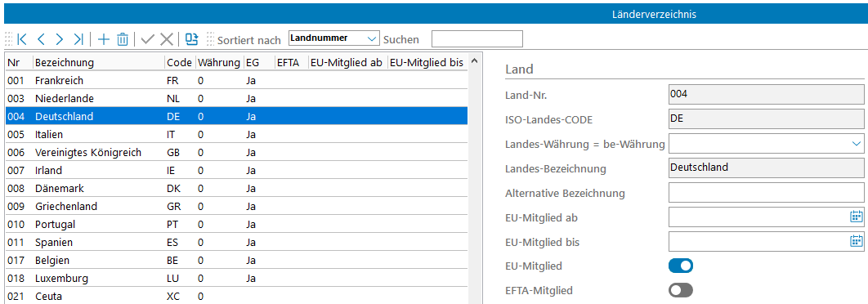Viewport: 868px width, 304px height.
Task: Enable the EFTA-Mitglied toggle
Action: pos(680,289)
